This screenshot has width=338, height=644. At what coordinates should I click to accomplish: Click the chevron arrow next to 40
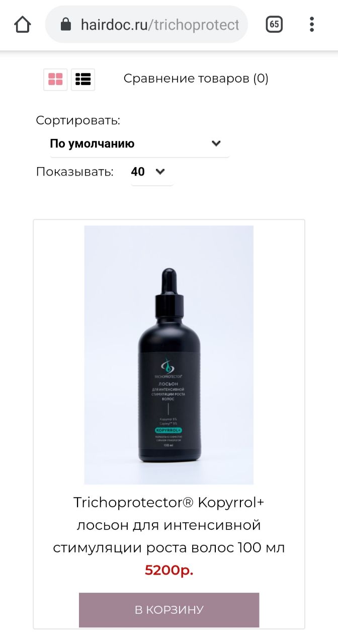(160, 172)
